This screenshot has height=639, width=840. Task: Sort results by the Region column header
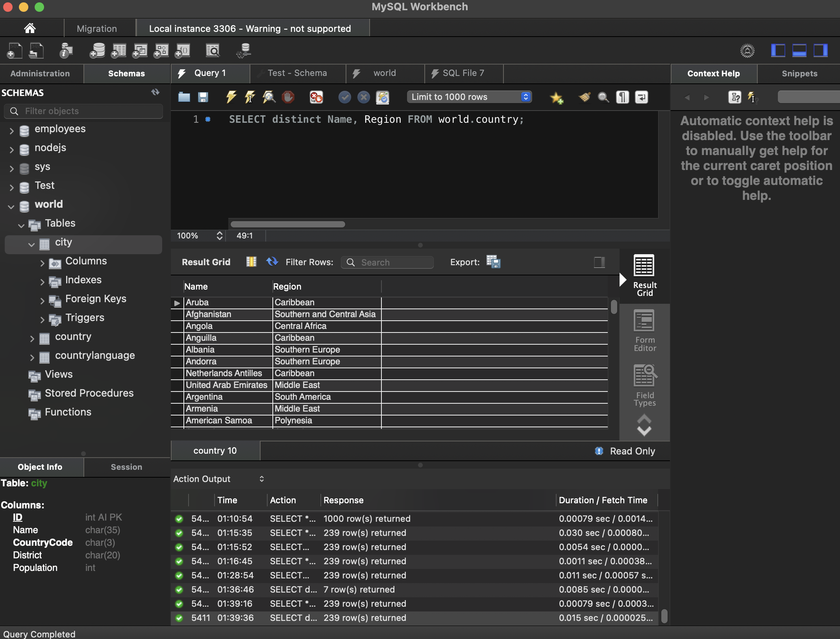pyautogui.click(x=287, y=287)
